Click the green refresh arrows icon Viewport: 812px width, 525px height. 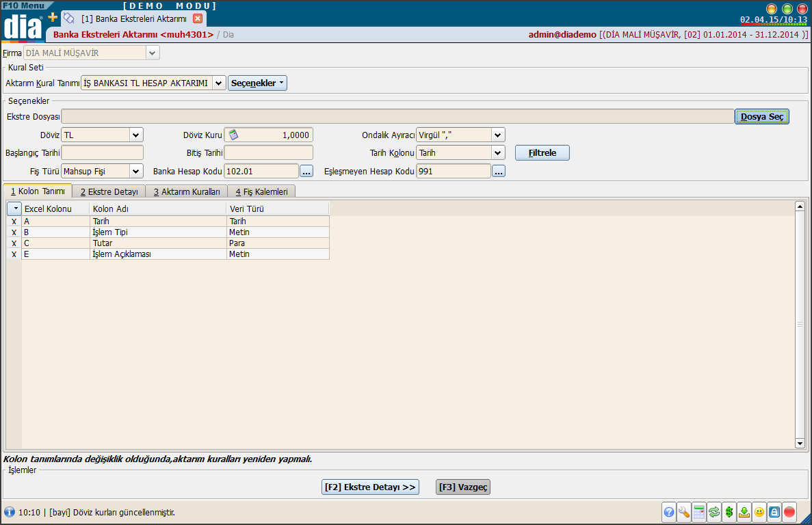click(714, 512)
